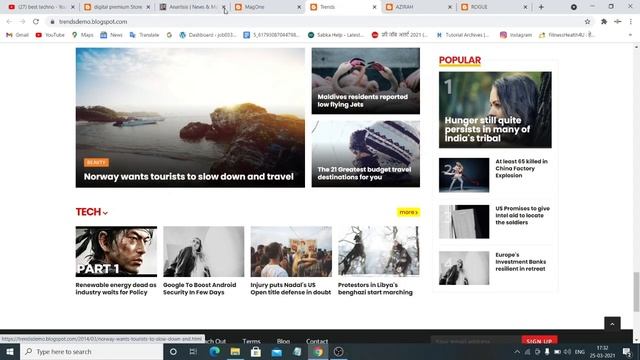The height and width of the screenshot is (360, 640).
Task: Click the back-to-top arrow button
Action: click(612, 324)
